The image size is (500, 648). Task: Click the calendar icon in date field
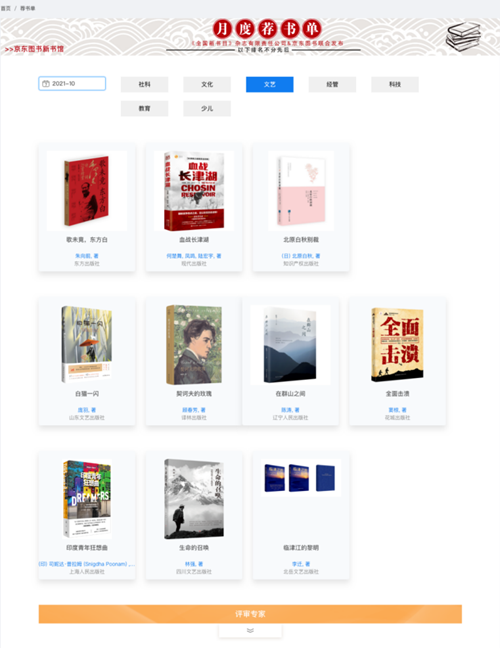[x=46, y=83]
